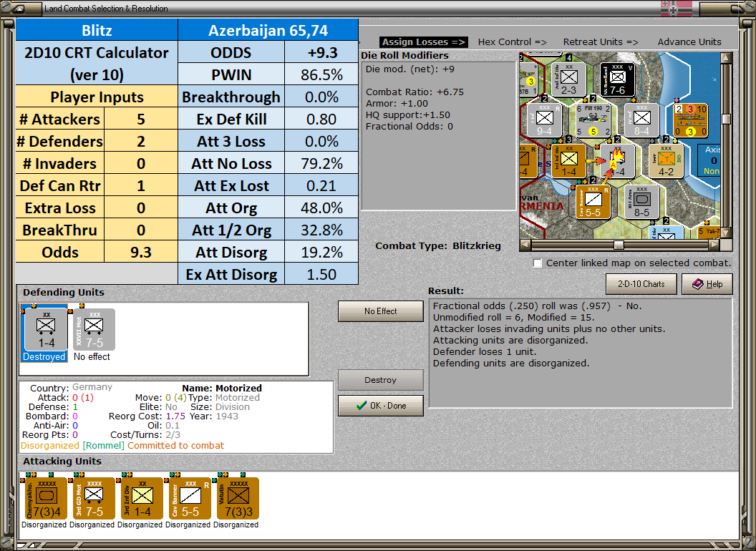Click the "Defender loses 1 unit." result line
The height and width of the screenshot is (551, 756).
(485, 352)
